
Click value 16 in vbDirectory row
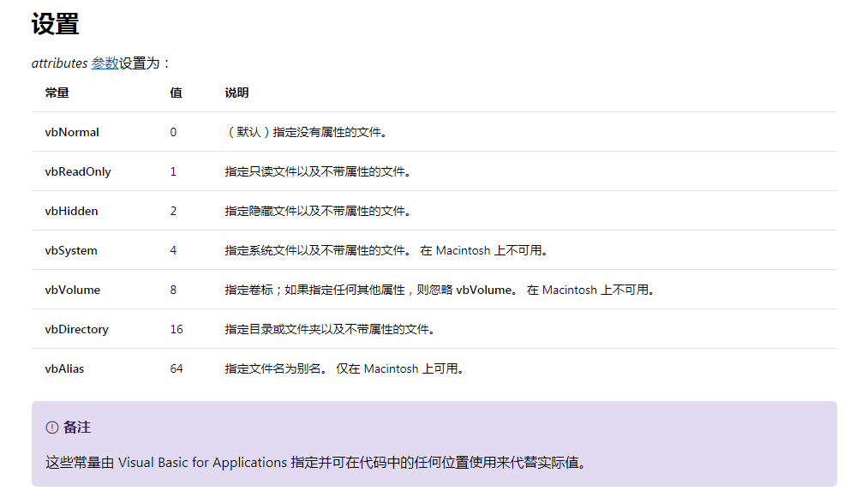tap(177, 329)
